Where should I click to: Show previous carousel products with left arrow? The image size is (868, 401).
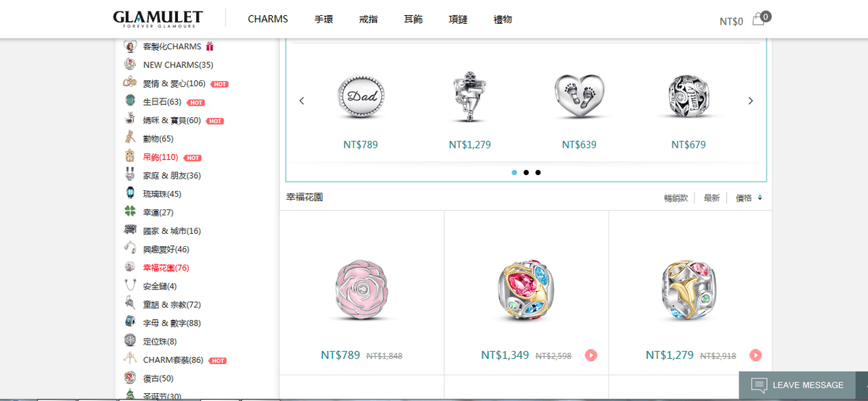[302, 101]
